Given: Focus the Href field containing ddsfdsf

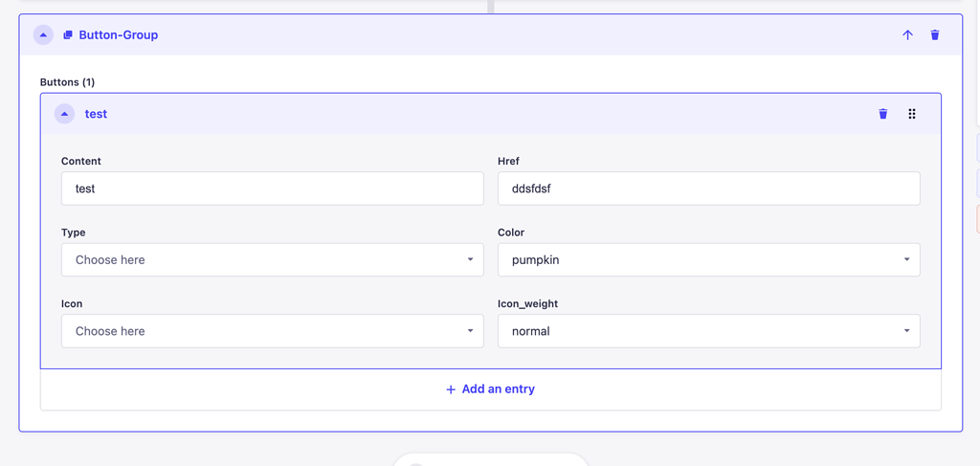Looking at the screenshot, I should pos(709,188).
